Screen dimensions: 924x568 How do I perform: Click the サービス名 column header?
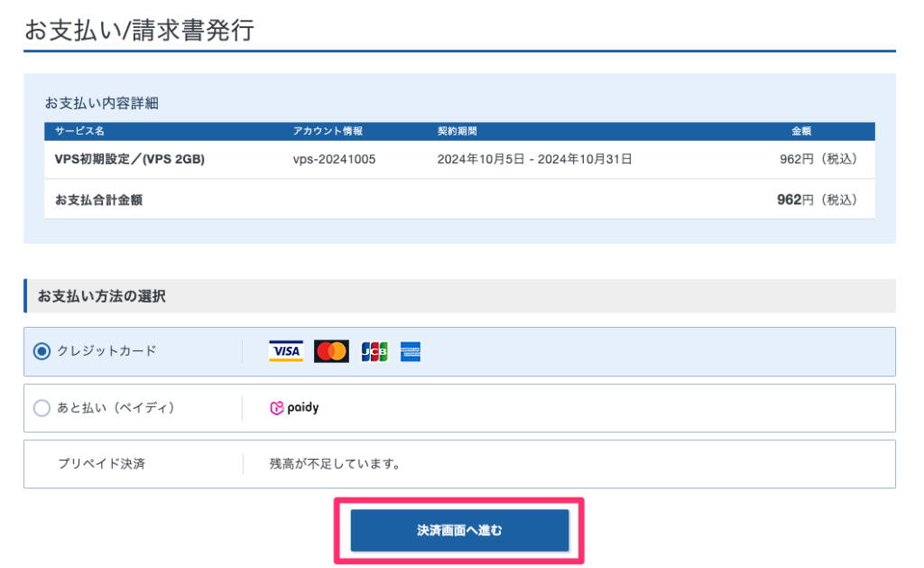pyautogui.click(x=79, y=132)
